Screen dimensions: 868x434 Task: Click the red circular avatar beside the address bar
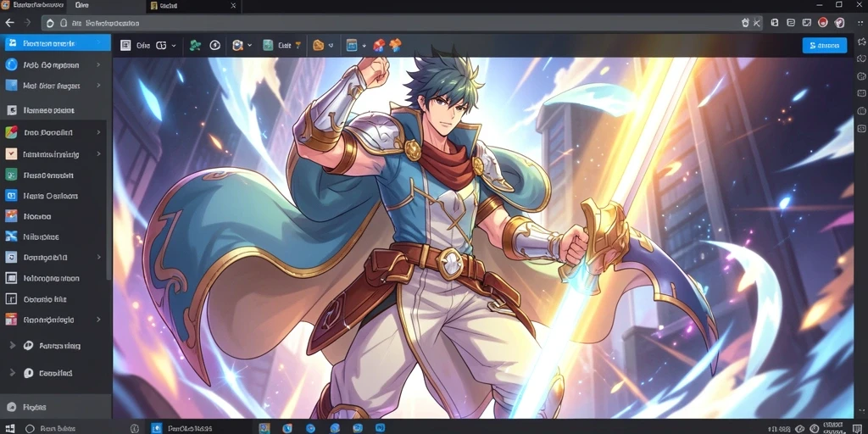pyautogui.click(x=822, y=23)
